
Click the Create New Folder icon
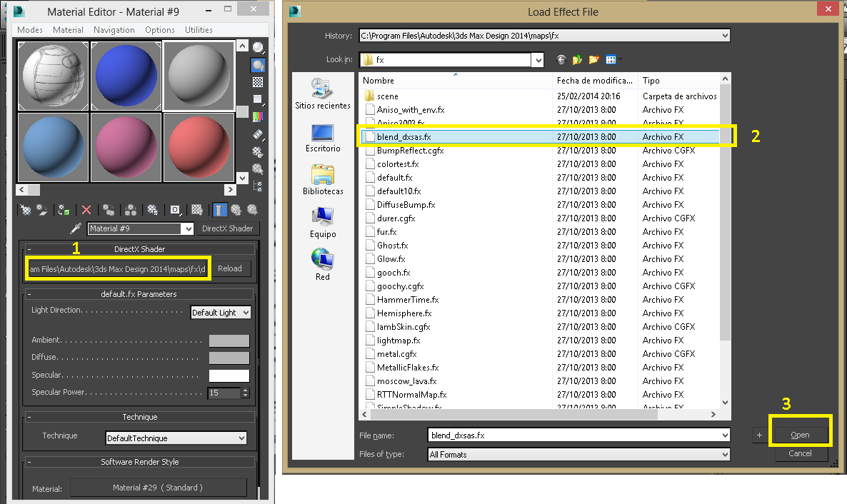click(594, 59)
